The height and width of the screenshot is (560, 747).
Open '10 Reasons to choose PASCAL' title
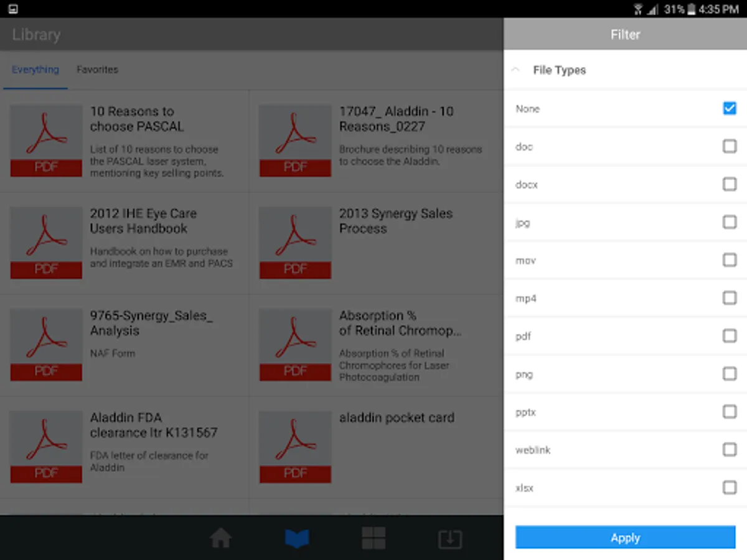coord(137,119)
